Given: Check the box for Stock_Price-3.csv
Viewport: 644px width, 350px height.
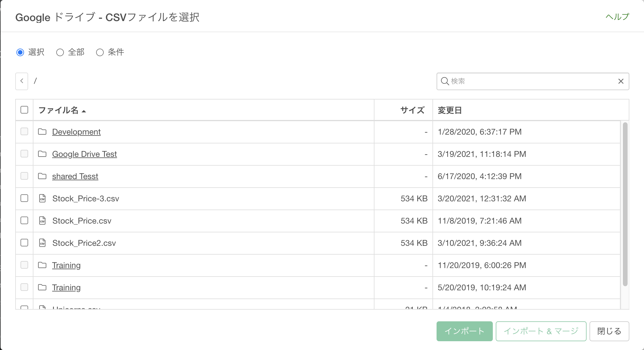Looking at the screenshot, I should [x=24, y=198].
